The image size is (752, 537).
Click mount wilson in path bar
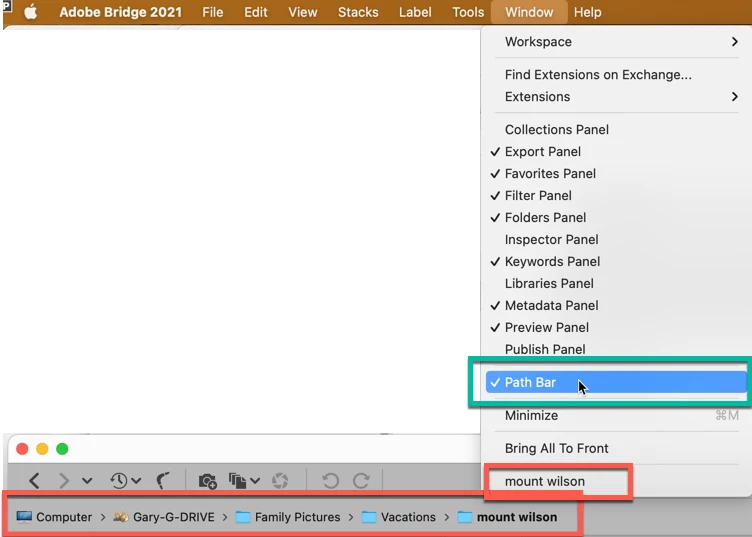(x=507, y=517)
